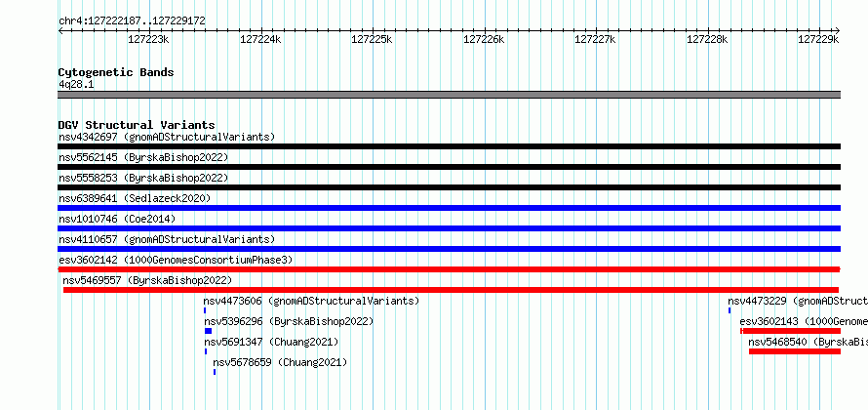
Task: Select the red bar of nsv5469557
Action: tap(452, 290)
